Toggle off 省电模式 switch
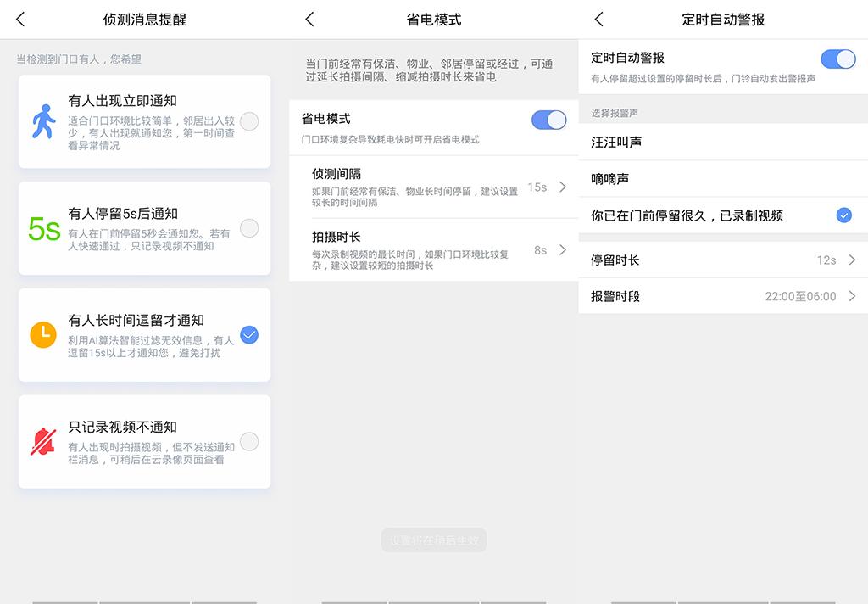868x604 pixels. coord(548,120)
